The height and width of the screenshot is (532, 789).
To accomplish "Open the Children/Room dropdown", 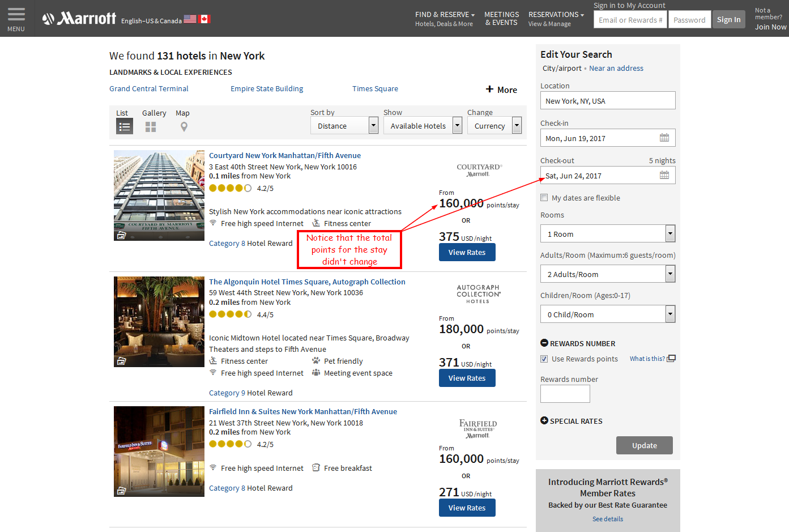I will (608, 314).
